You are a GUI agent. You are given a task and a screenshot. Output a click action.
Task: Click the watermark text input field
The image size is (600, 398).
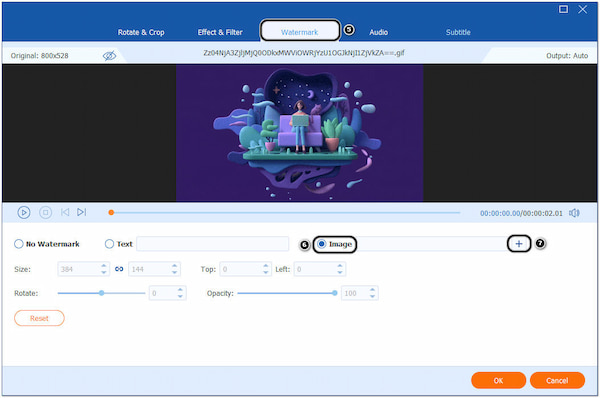[x=213, y=244]
